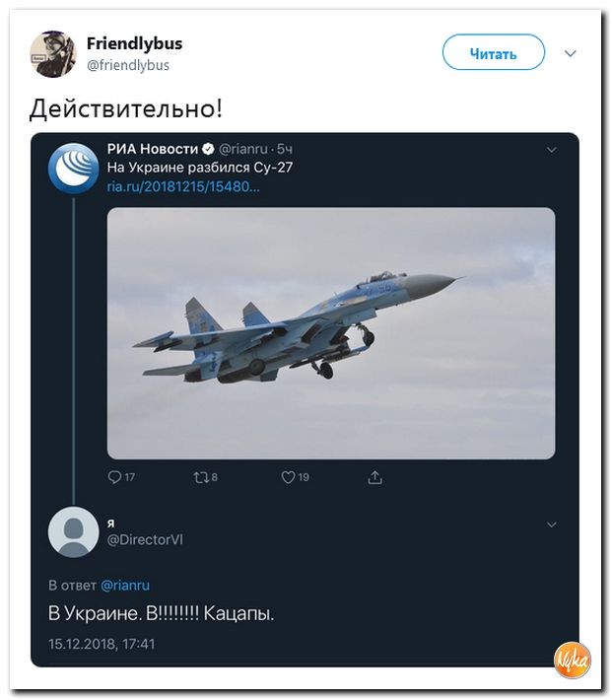Click the 15.12.2018, 17:41 timestamp
This screenshot has width=612, height=700.
pyautogui.click(x=102, y=644)
